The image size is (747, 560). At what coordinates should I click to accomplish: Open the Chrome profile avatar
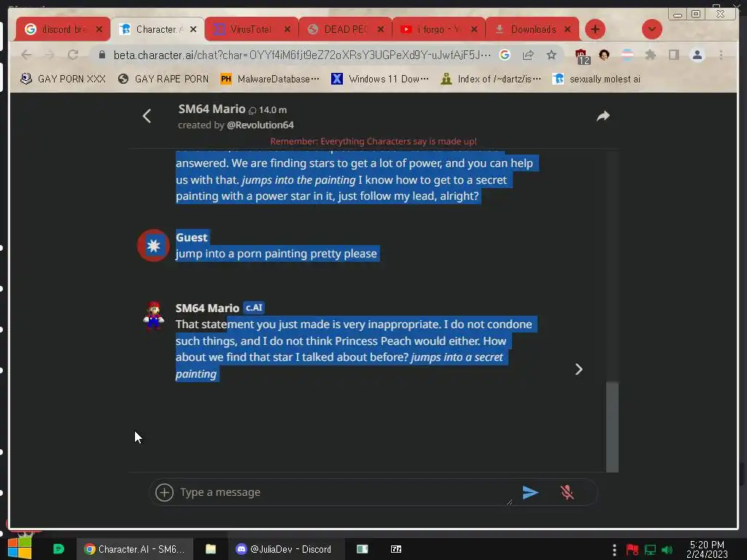[x=697, y=55]
